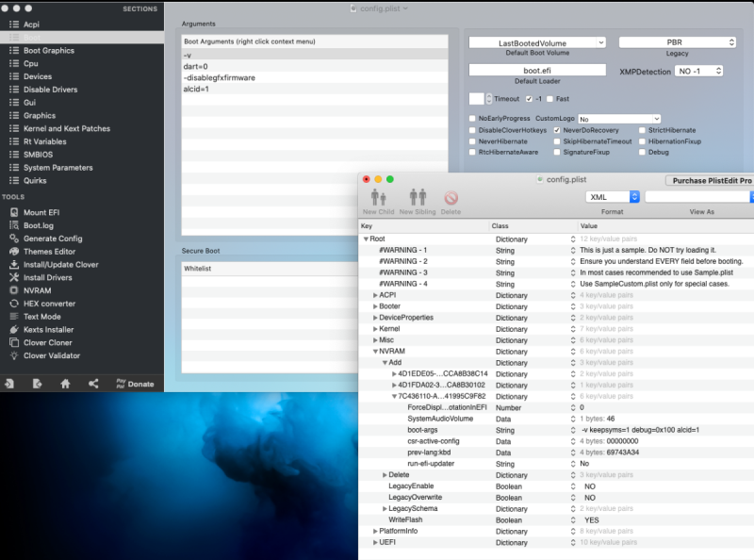754x560 pixels.
Task: Open the XML format dropdown
Action: coord(614,196)
